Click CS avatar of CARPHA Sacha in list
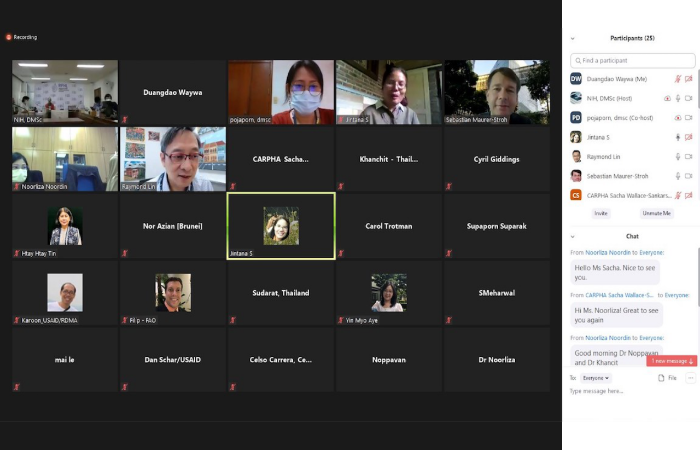 (x=576, y=195)
